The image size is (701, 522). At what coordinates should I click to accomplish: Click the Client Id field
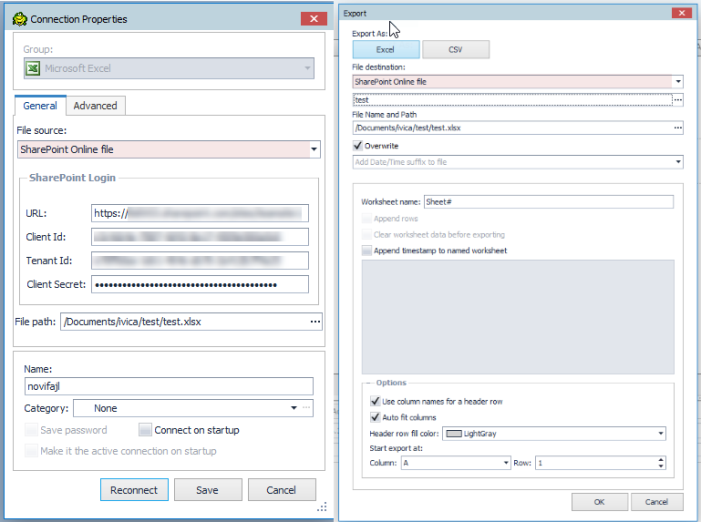(200, 237)
